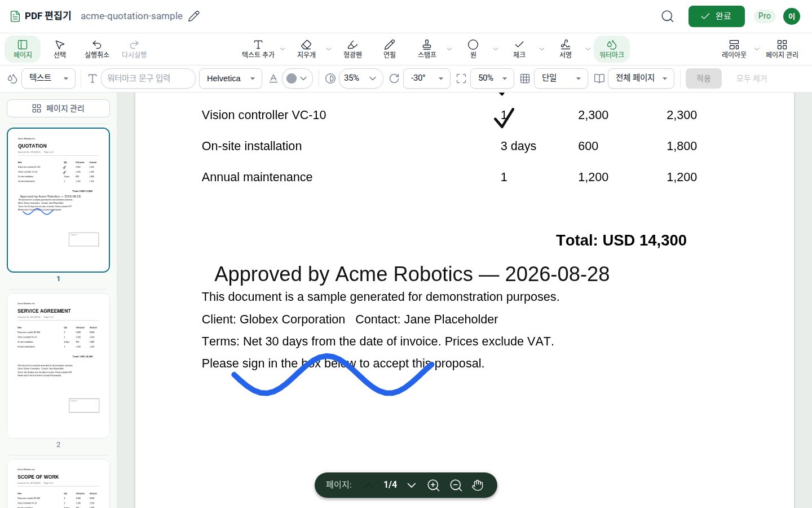The width and height of the screenshot is (812, 508).
Task: Click the search magnifier icon
Action: point(668,16)
